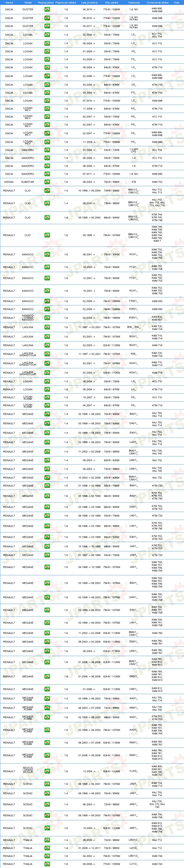The image size is (184, 868).
Task: Select fuel icon in Sandero 1.4 MPI LPG row
Action: [47, 150]
